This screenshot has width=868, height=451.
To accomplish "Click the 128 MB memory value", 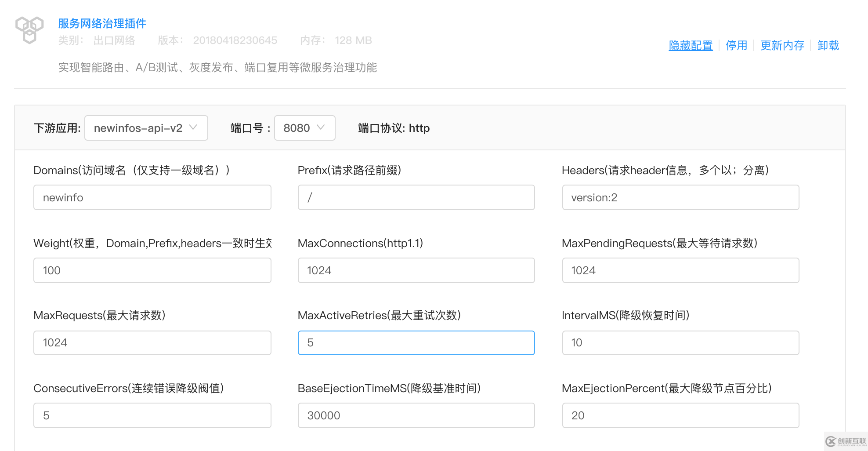I will tap(353, 40).
